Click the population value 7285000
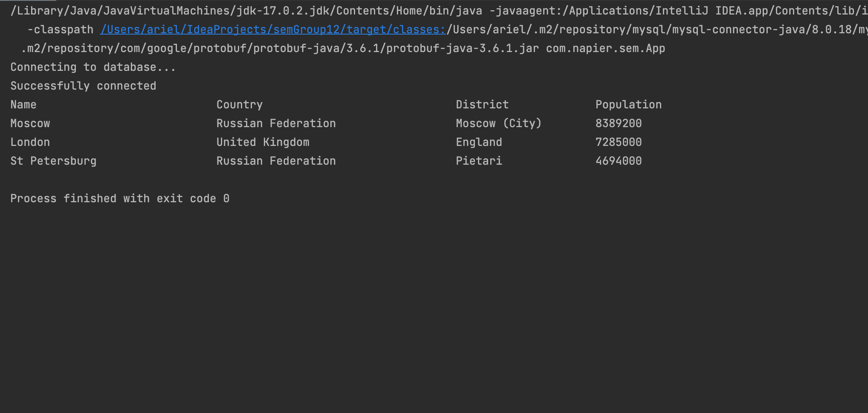 pyautogui.click(x=619, y=142)
